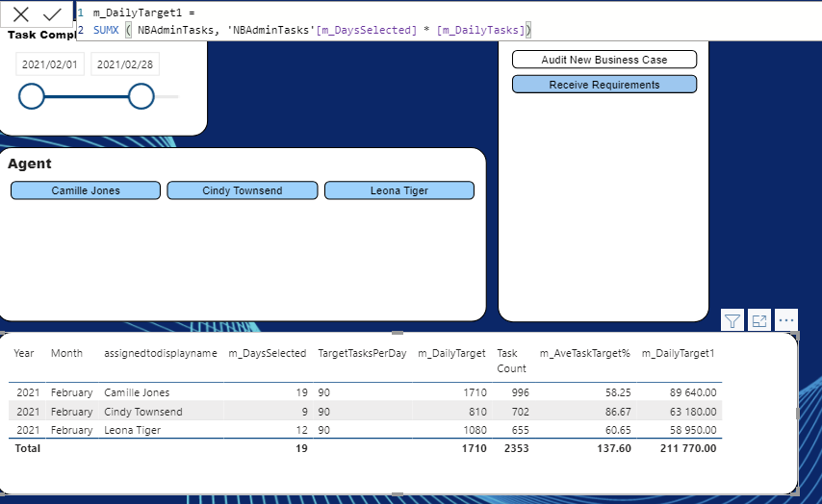
Task: Open focus mode icon on the table
Action: click(759, 320)
